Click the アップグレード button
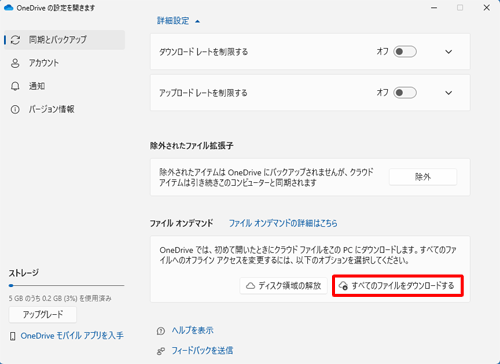Viewport: 500px width, 364px height. coord(43,315)
